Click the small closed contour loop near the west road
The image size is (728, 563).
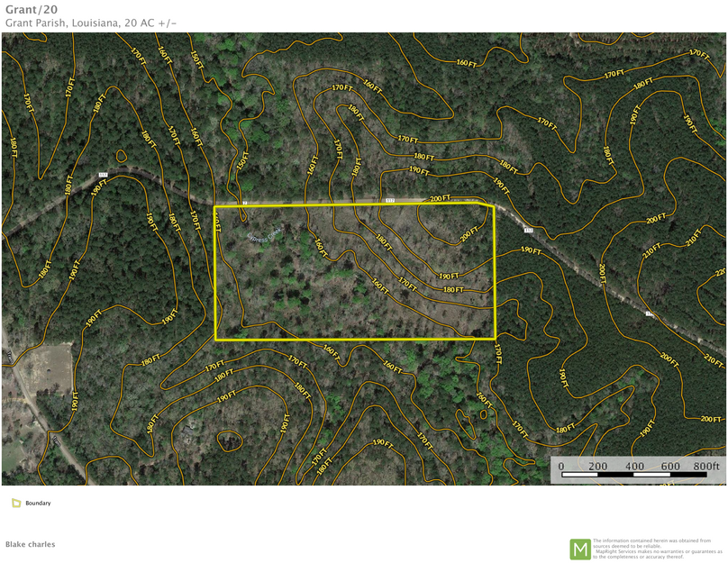coord(230,440)
